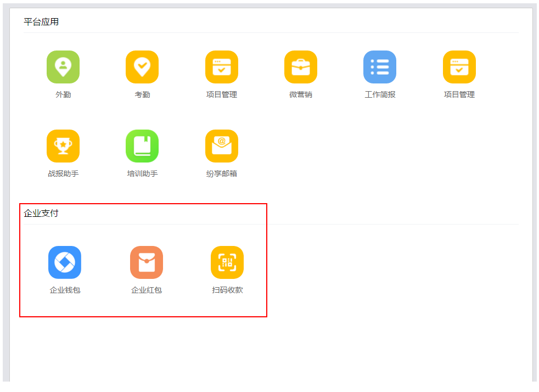Image resolution: width=539 pixels, height=392 pixels.
Task: Click the 企业支付 section heading
Action: (x=41, y=213)
